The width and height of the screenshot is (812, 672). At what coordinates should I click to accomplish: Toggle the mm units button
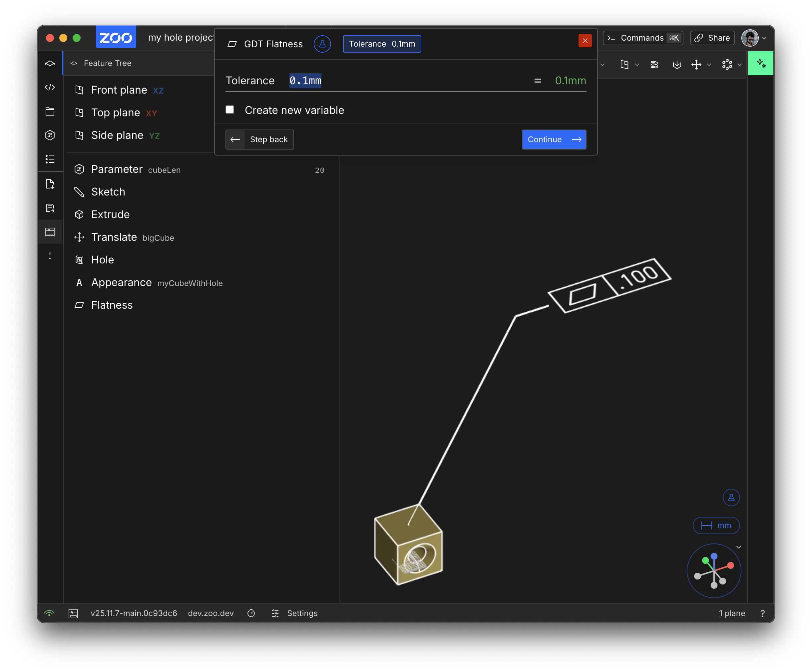point(716,525)
